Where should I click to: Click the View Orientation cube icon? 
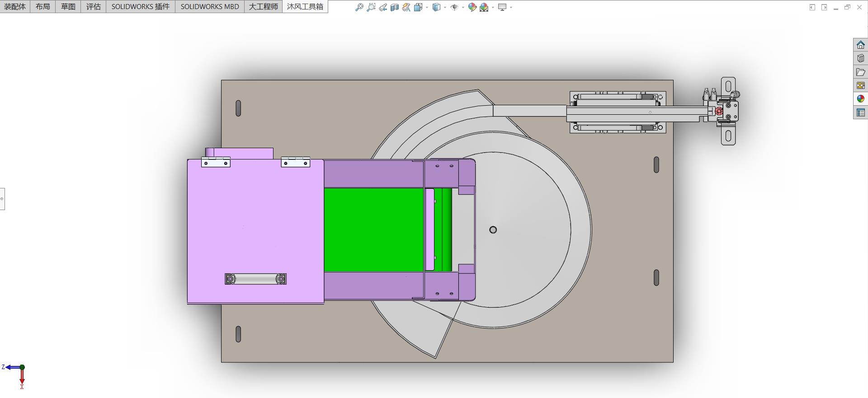click(x=418, y=7)
